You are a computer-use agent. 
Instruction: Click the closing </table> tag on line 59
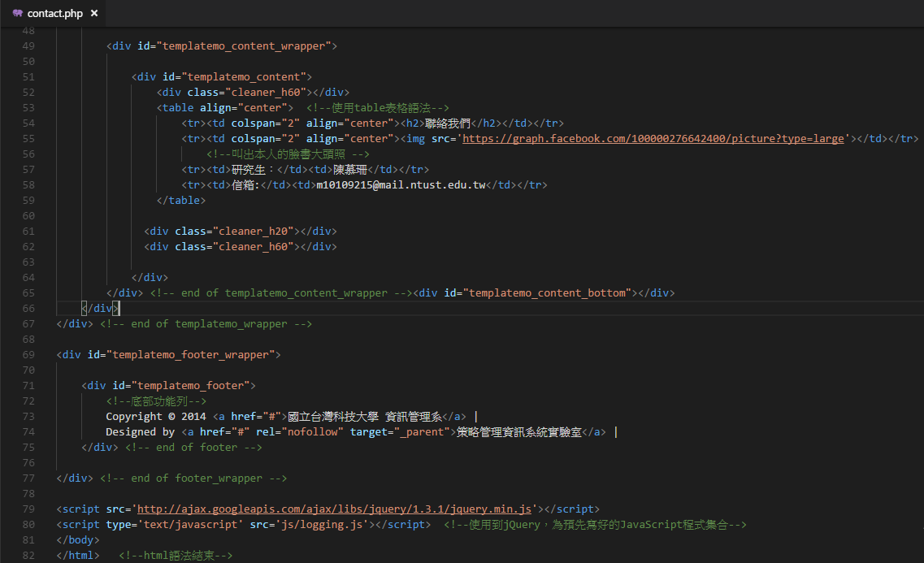coord(181,200)
